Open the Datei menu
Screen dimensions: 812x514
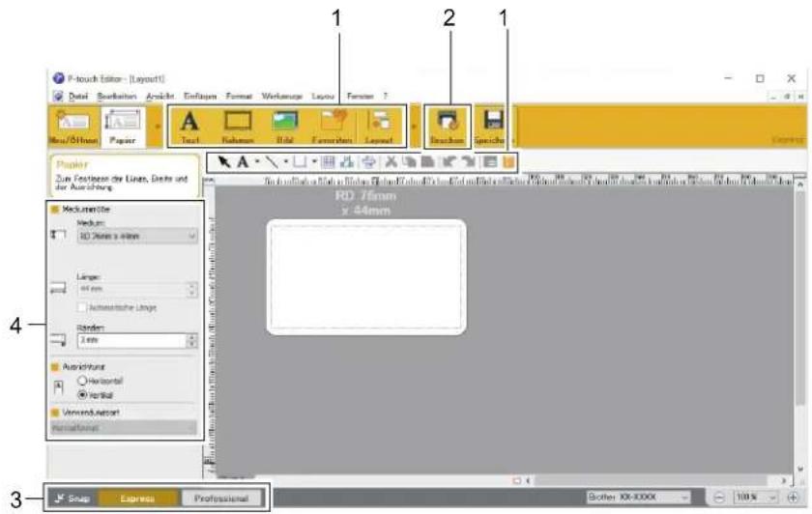tap(78, 97)
